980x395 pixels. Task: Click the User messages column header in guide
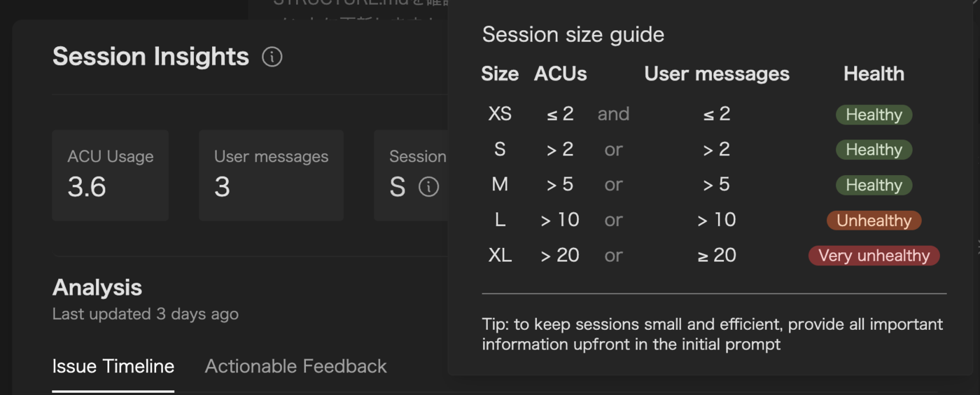717,74
